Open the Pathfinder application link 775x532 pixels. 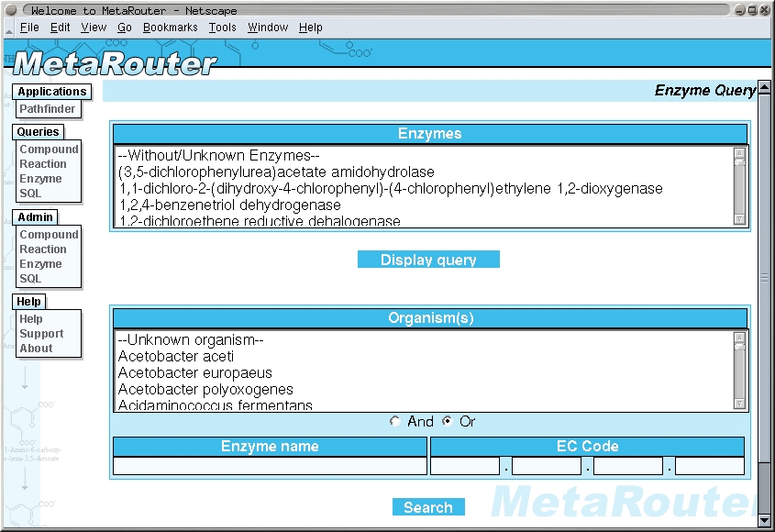[x=48, y=109]
